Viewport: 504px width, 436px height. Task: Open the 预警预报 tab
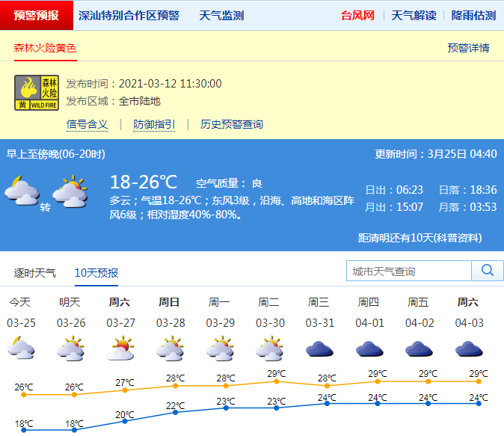tap(36, 15)
